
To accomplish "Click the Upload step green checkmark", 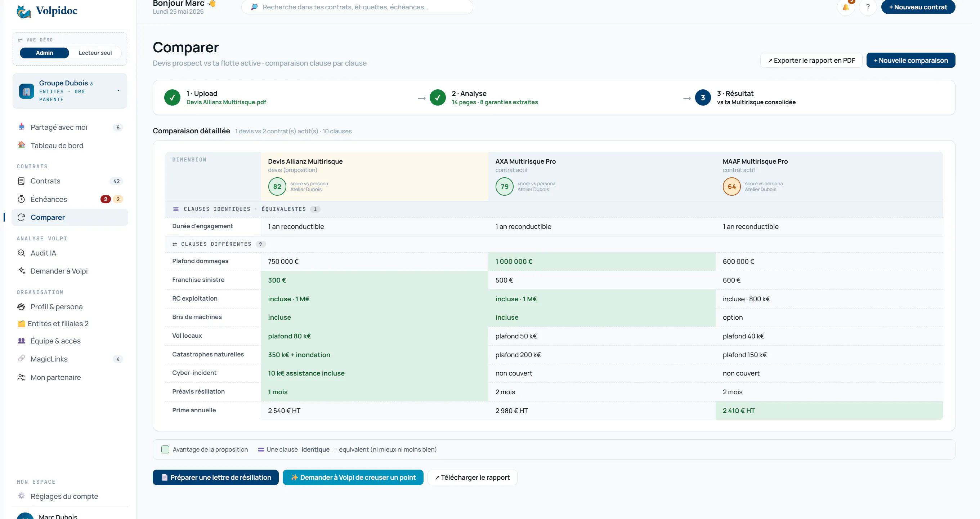I will [x=172, y=97].
